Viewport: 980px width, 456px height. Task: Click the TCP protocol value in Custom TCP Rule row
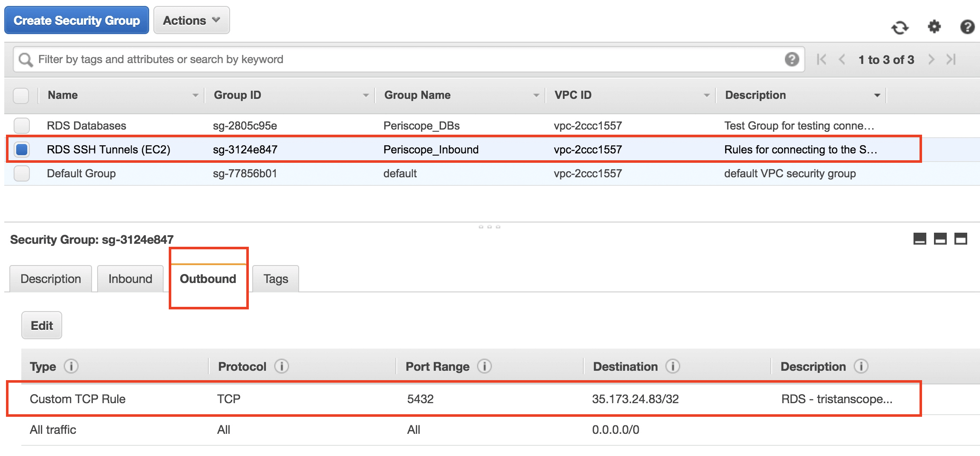coord(229,399)
